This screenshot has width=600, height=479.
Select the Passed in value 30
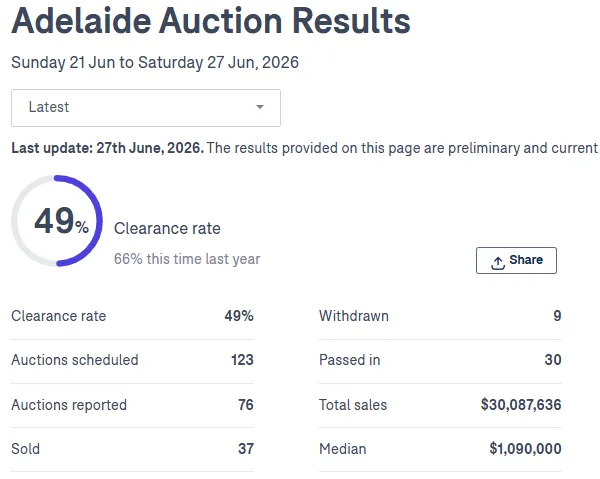[553, 360]
